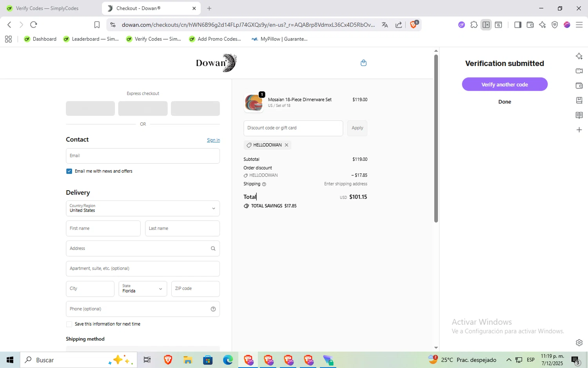Select the Checkout - Dowan tab
Viewport: 588px width, 368px height.
click(x=151, y=8)
